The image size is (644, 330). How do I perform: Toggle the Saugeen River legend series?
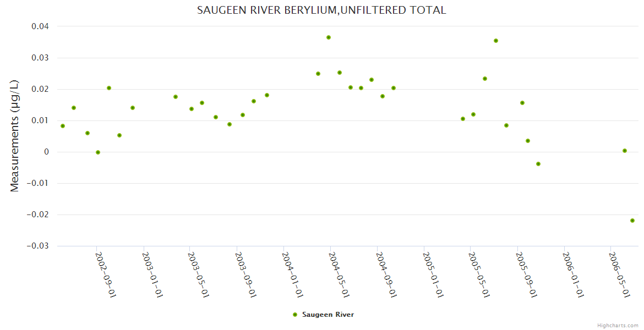[328, 315]
